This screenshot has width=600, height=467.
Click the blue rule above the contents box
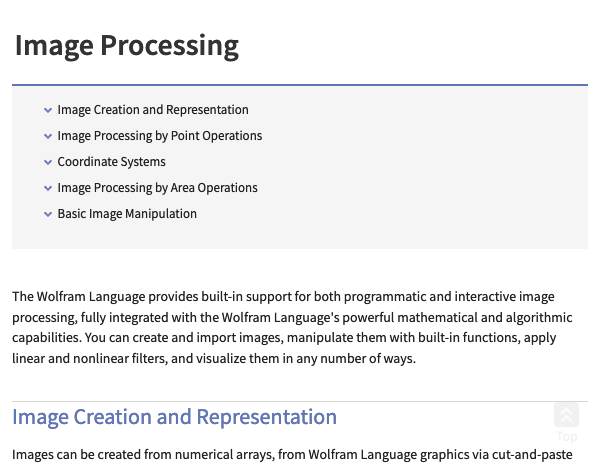(300, 85)
